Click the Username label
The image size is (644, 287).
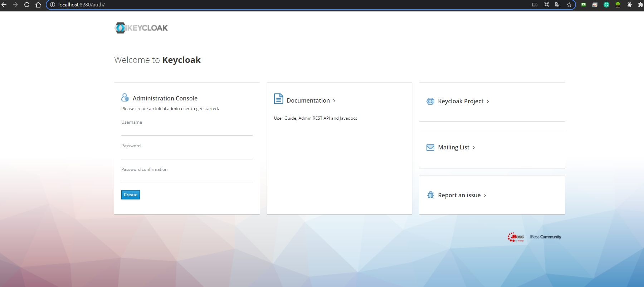coord(132,122)
